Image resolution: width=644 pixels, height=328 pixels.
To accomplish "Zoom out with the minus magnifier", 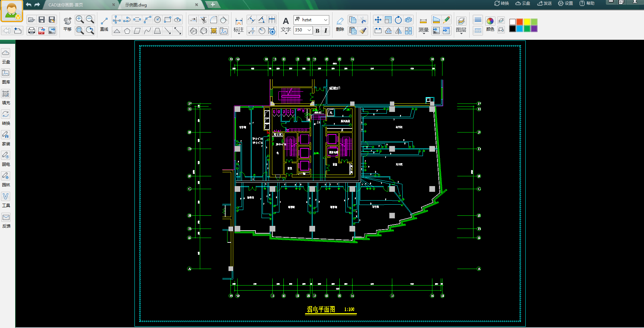I will (x=90, y=20).
